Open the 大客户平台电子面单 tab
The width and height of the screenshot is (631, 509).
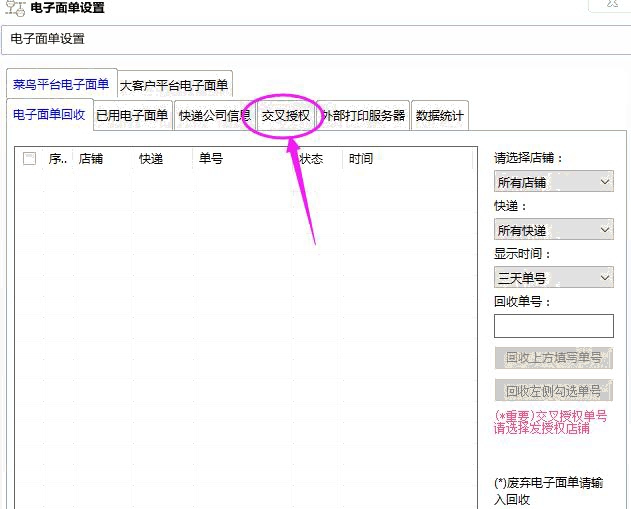click(174, 86)
